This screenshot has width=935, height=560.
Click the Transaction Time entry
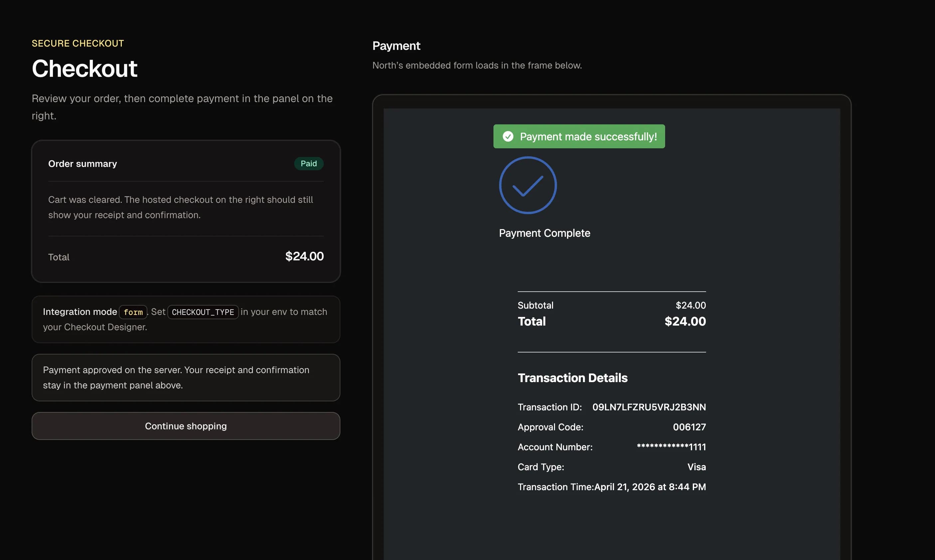coord(612,487)
